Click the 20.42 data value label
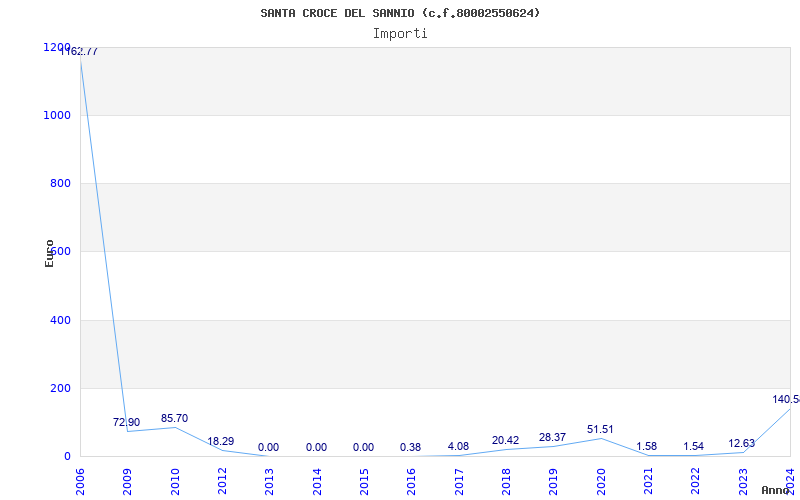 tap(506, 440)
